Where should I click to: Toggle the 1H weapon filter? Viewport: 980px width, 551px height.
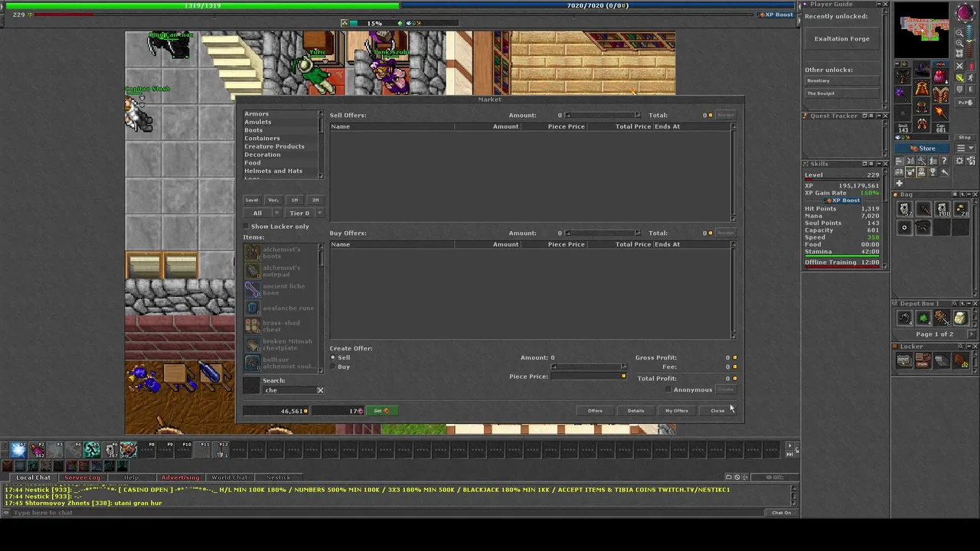click(x=295, y=200)
